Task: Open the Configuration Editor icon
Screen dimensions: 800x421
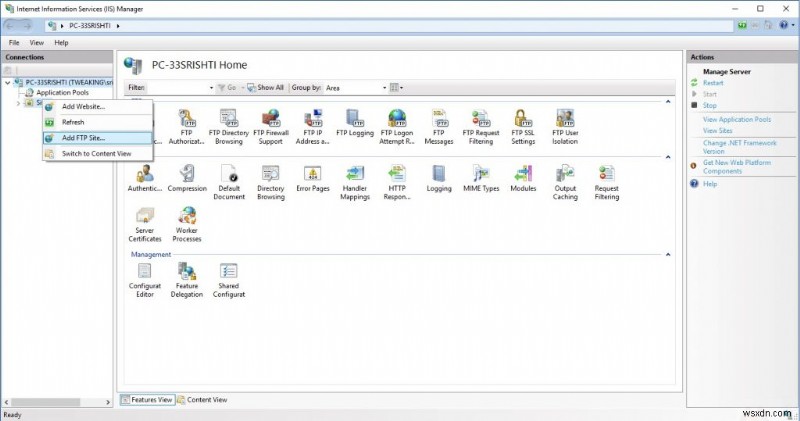Action: [x=145, y=280]
